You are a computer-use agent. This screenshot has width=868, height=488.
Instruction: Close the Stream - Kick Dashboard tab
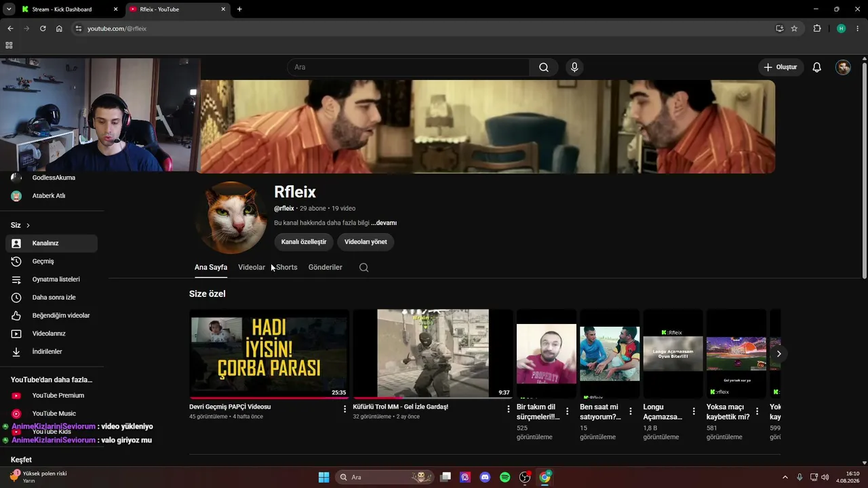[x=116, y=9]
